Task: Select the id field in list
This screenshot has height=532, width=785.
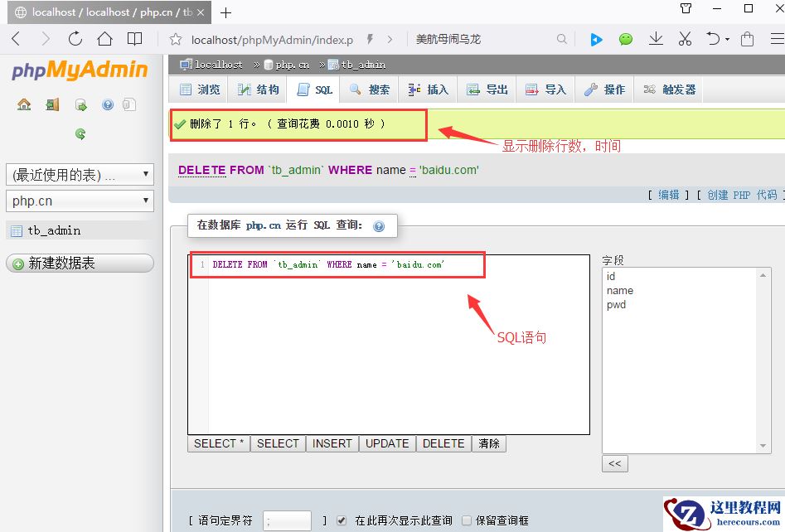Action: tap(611, 276)
